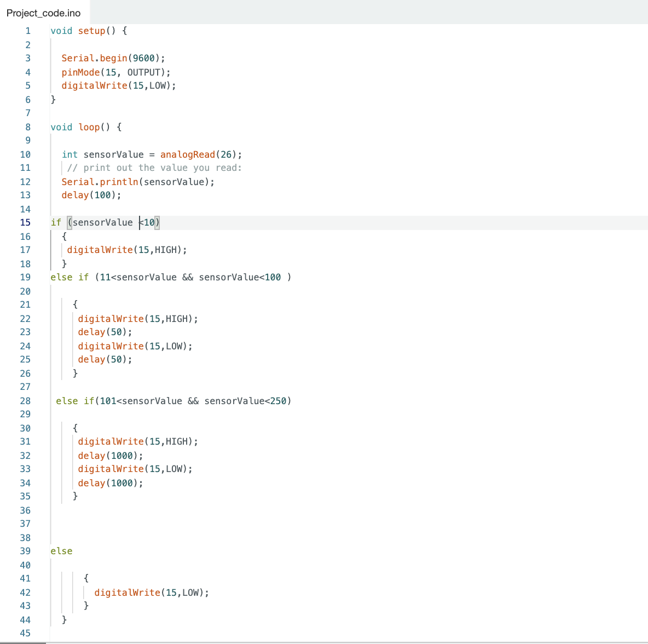Viewport: 648px width, 644px height.
Task: Switch to the Project_code.ino tab
Action: pyautogui.click(x=43, y=13)
